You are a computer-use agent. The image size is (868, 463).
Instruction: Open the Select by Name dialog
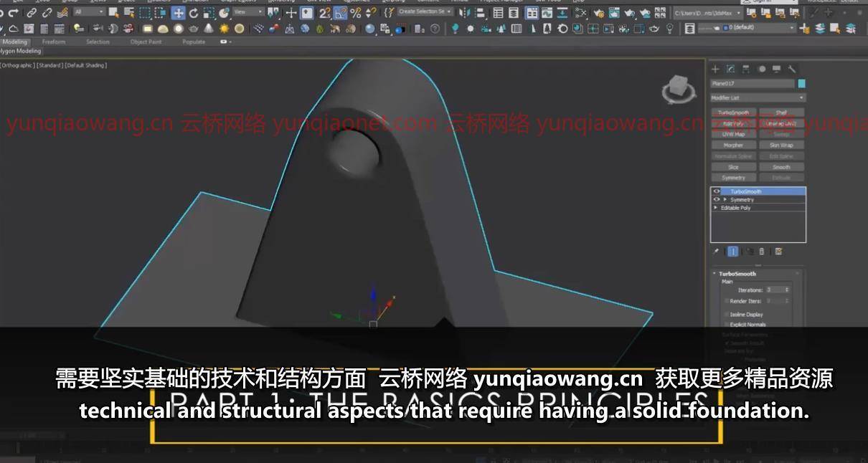(x=128, y=13)
